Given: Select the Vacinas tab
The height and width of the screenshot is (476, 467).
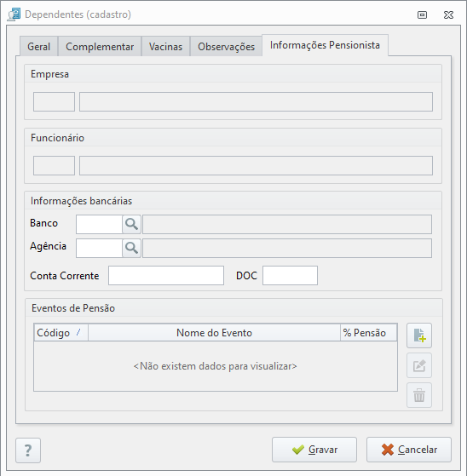Looking at the screenshot, I should click(x=165, y=47).
